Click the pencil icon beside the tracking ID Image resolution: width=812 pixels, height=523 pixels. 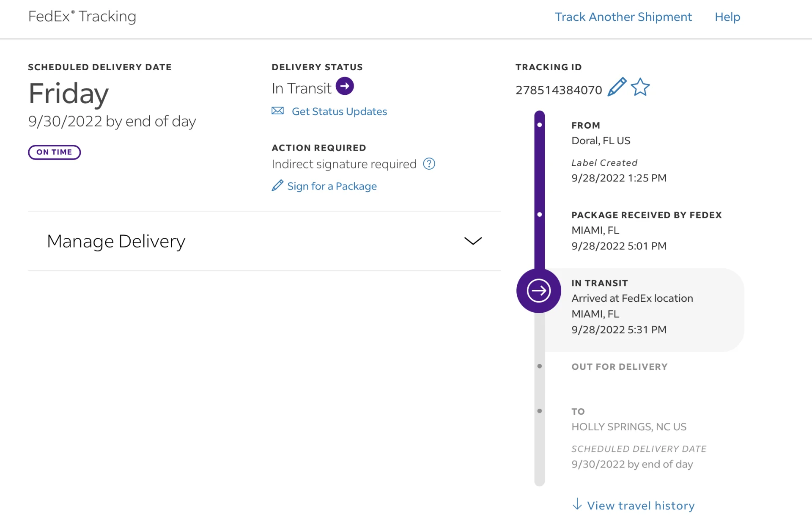[617, 87]
